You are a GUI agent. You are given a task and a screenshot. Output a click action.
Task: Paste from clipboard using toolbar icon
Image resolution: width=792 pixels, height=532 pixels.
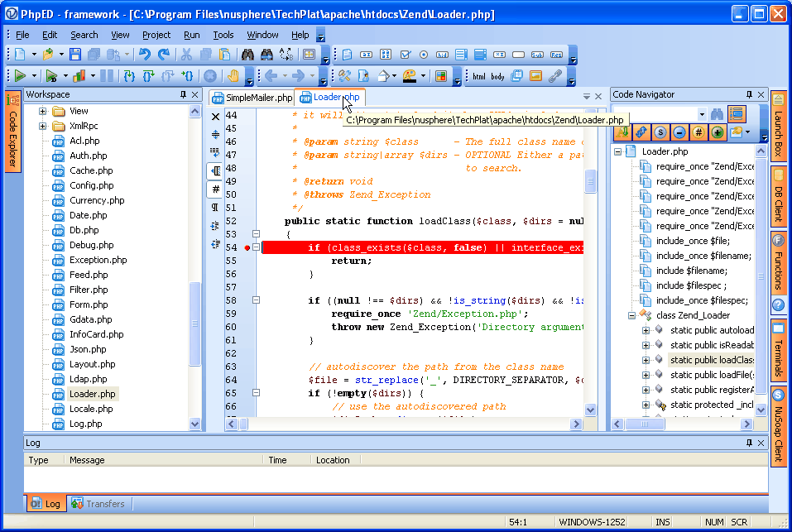tap(225, 55)
